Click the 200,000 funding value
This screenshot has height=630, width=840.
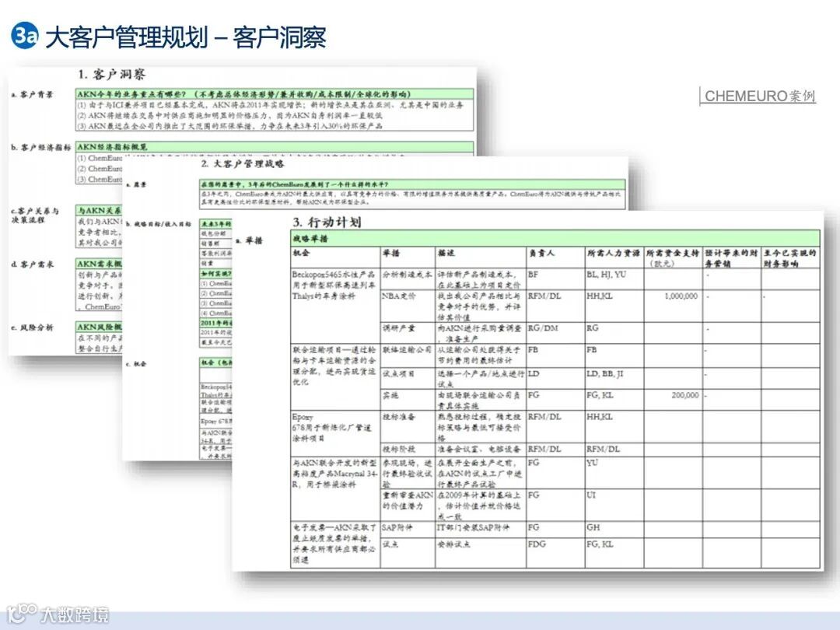pyautogui.click(x=685, y=395)
